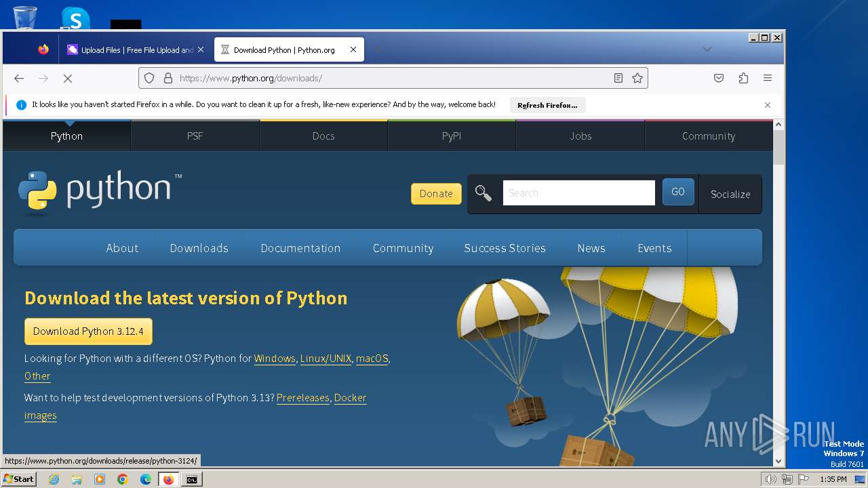This screenshot has height=488, width=868.
Task: Click the Download Python 3.12.4 button
Action: pyautogui.click(x=88, y=331)
